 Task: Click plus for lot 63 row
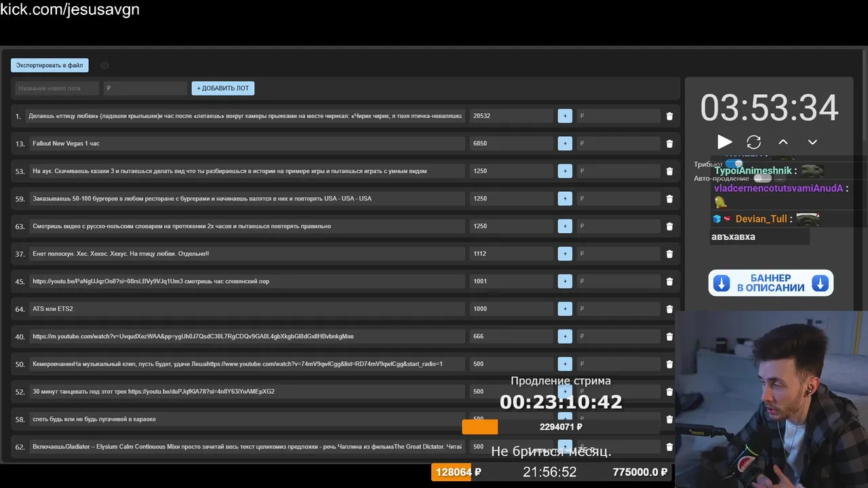(x=565, y=226)
